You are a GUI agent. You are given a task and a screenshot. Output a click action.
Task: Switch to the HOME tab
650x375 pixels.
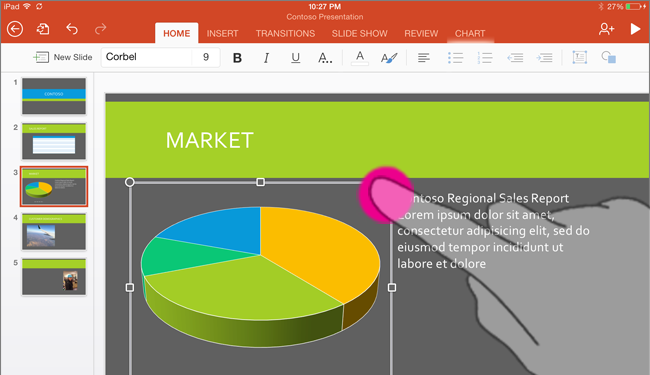(x=177, y=34)
